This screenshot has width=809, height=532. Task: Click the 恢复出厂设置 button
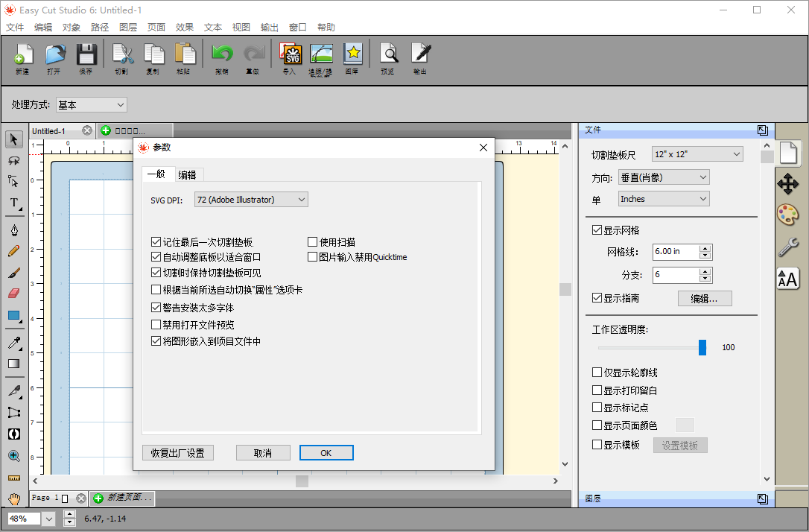tap(178, 452)
